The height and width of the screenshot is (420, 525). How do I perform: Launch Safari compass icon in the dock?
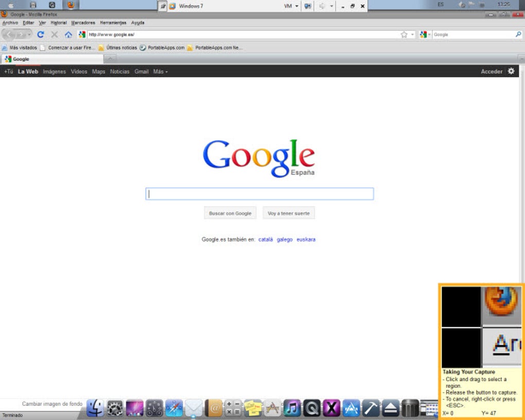174,408
